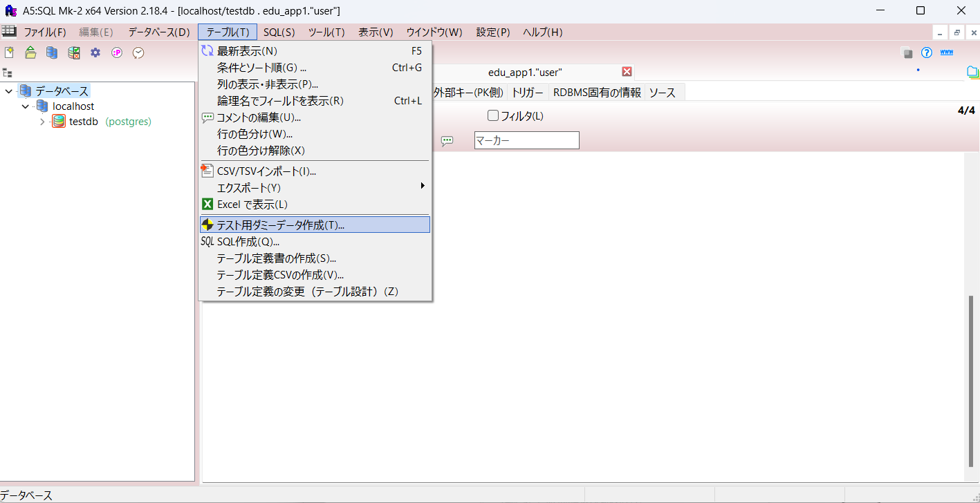Select 論理名でフィールドを表示(R)
980x503 pixels.
(315, 101)
